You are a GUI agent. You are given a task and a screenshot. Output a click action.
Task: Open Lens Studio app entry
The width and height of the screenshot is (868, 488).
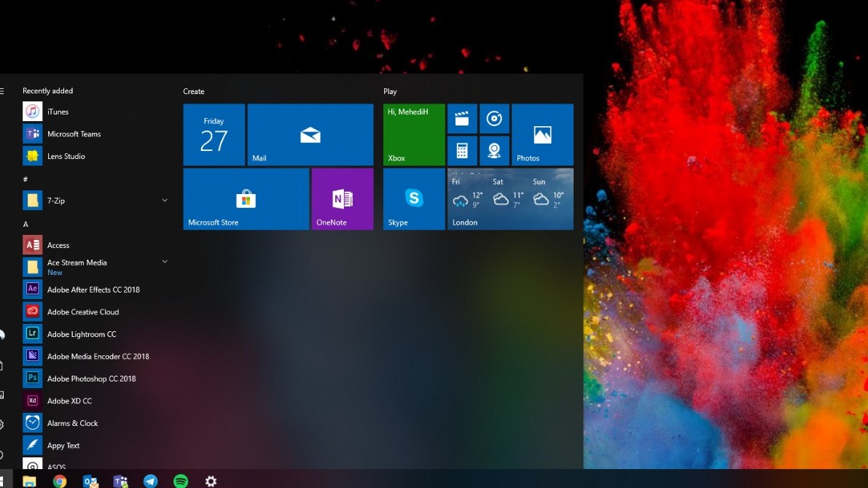(x=95, y=155)
